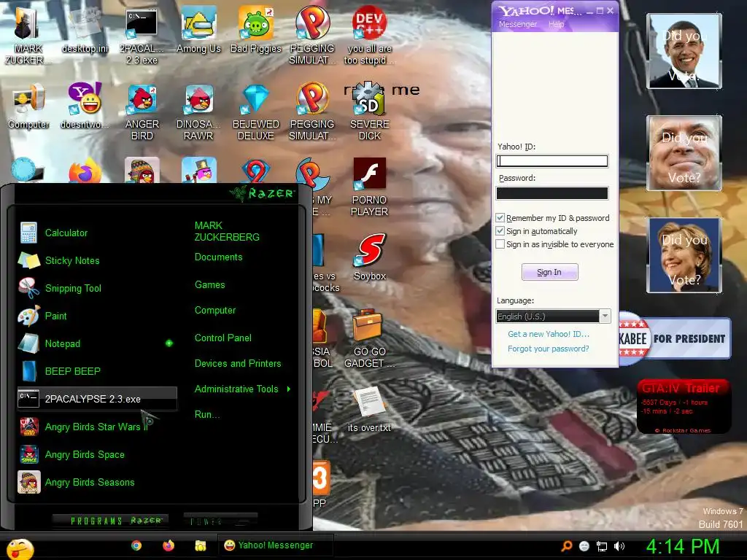This screenshot has height=560, width=747.
Task: Open the Help menu in Yahoo Messenger
Action: pos(556,24)
